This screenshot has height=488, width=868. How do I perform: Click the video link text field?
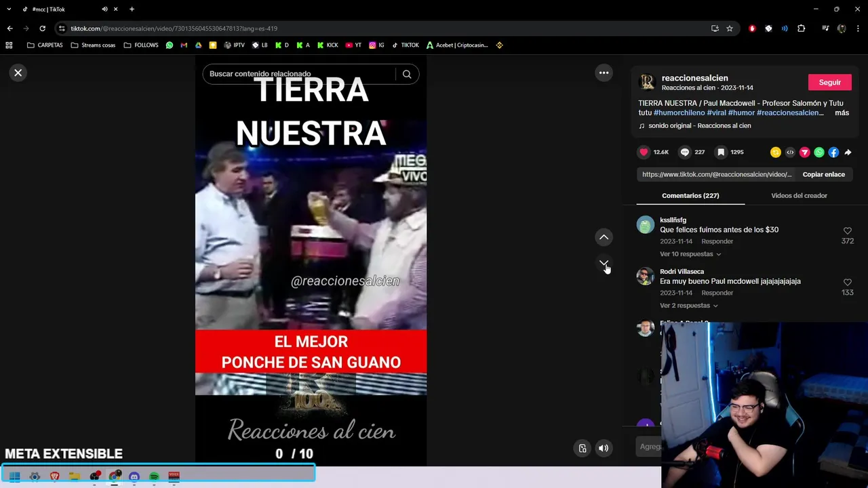point(716,174)
